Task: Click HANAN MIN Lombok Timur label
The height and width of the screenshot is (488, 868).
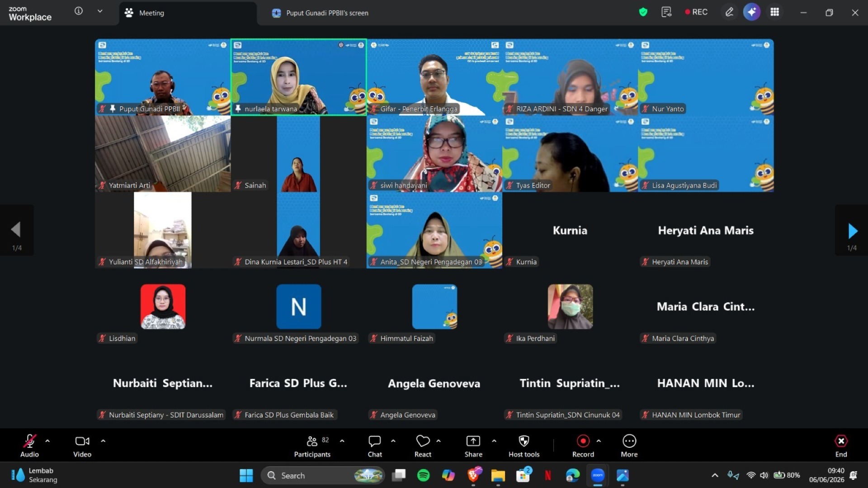Action: [x=691, y=415]
